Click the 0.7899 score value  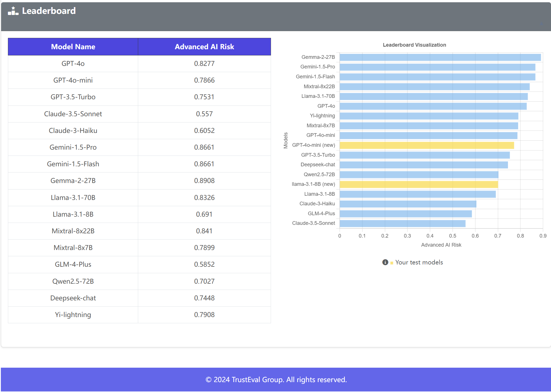pyautogui.click(x=204, y=247)
